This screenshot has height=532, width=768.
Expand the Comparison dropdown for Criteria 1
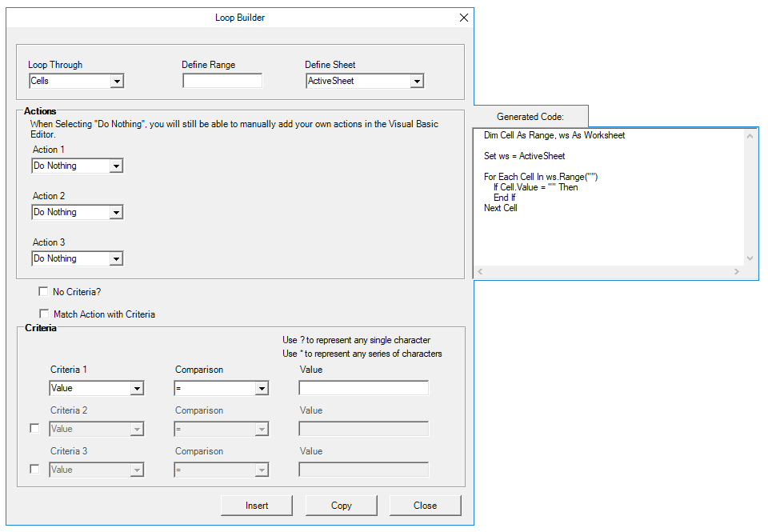click(x=263, y=388)
